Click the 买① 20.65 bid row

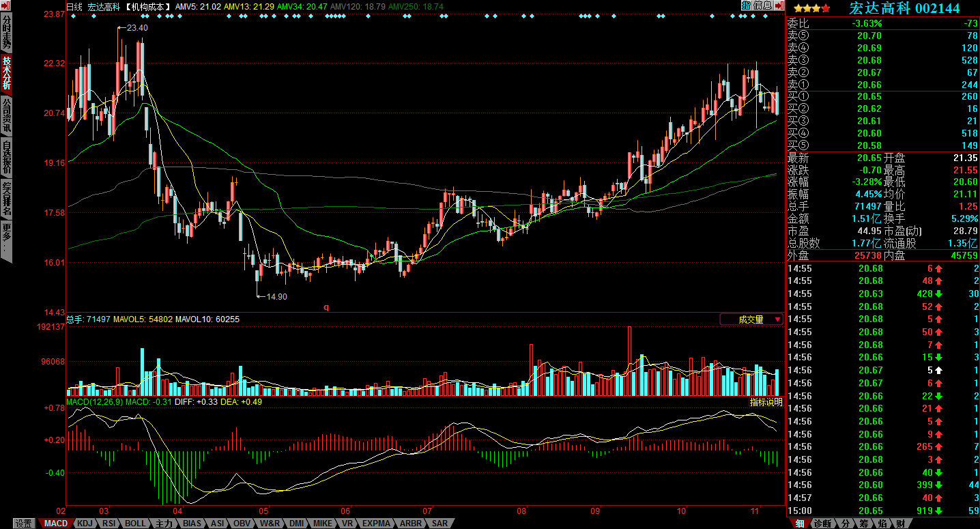tap(883, 97)
